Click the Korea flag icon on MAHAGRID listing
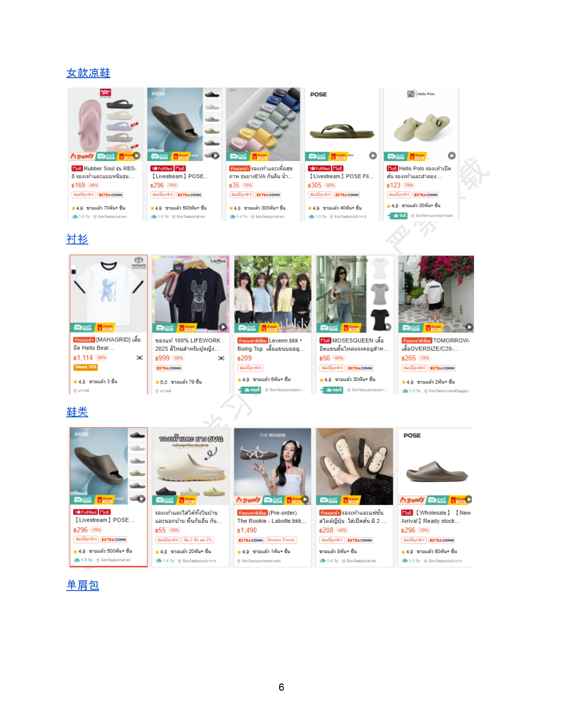This screenshot has height=728, width=563. point(139,358)
